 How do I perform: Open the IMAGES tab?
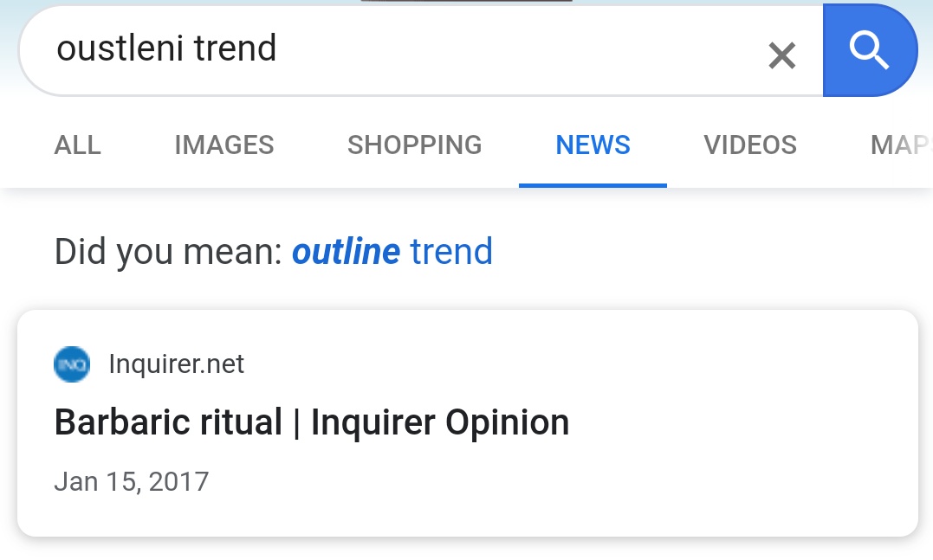(x=224, y=145)
